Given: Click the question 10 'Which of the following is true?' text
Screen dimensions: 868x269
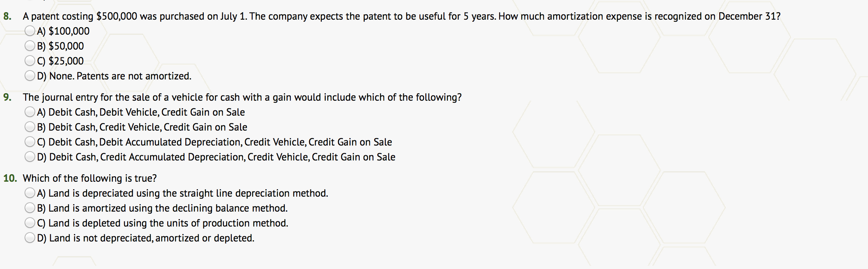Looking at the screenshot, I should pos(90,178).
